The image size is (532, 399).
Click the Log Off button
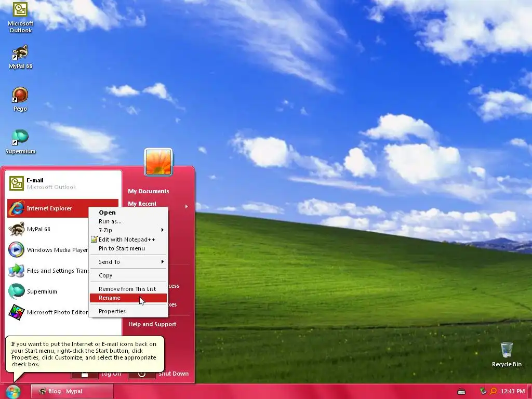[x=85, y=375]
